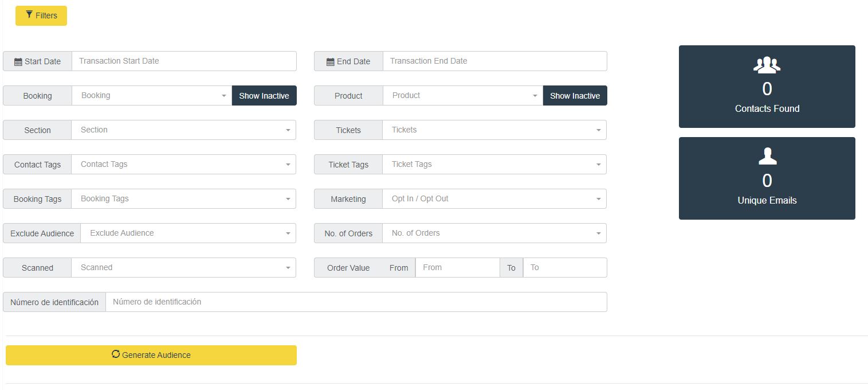Open the Booking dropdown
This screenshot has width=868, height=390.
(152, 96)
